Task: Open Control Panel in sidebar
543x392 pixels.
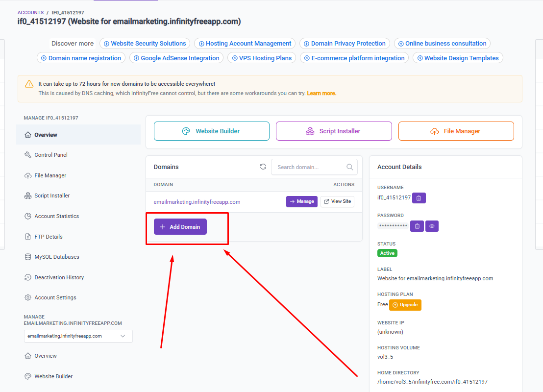Action: click(51, 155)
